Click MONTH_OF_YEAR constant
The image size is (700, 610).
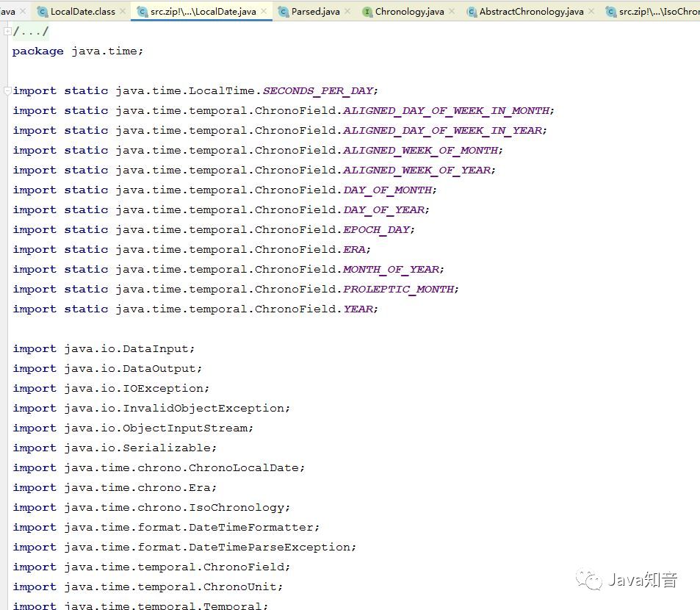(391, 269)
